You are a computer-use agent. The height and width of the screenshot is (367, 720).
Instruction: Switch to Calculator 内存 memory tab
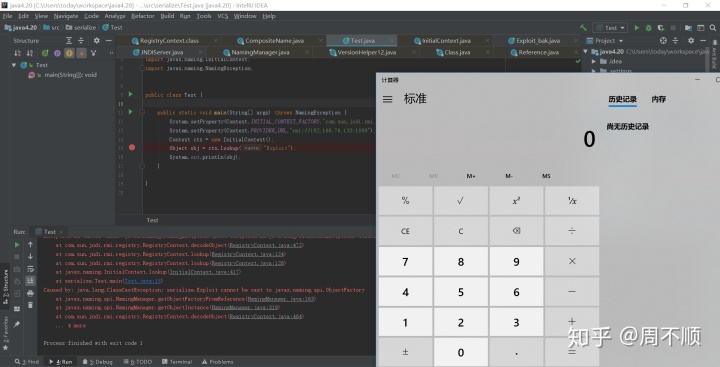(x=658, y=99)
